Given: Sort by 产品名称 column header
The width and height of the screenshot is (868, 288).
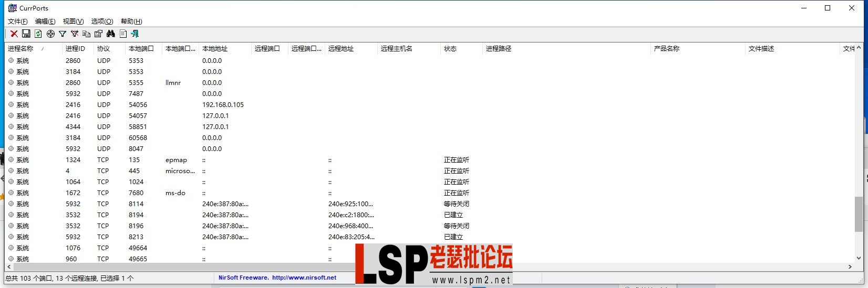Looking at the screenshot, I should (x=698, y=48).
